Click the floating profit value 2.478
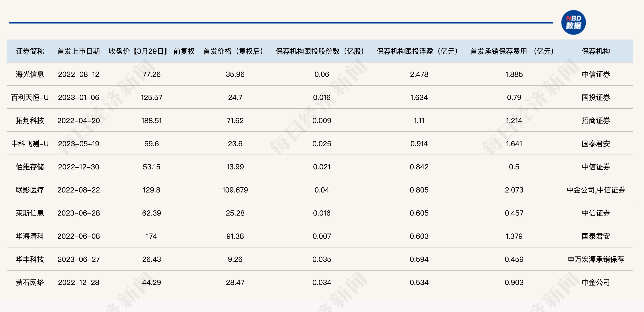This screenshot has width=644, height=312. 419,74
